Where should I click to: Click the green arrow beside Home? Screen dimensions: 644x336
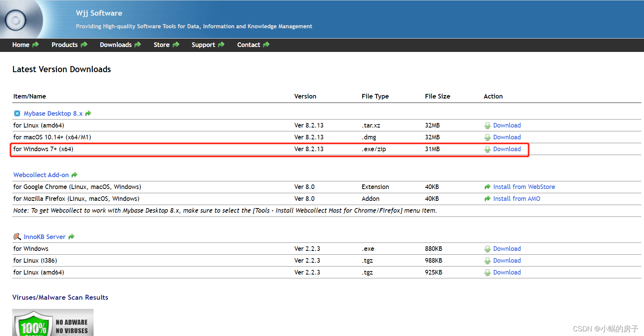(35, 45)
